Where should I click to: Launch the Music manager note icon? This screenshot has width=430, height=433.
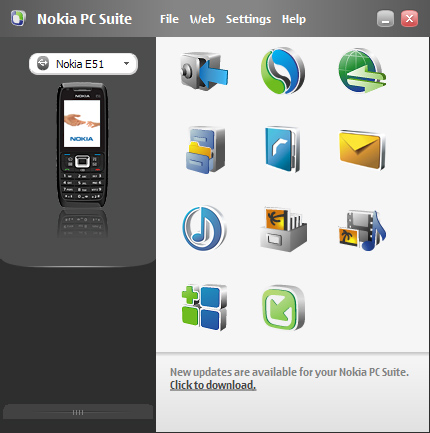pos(204,228)
